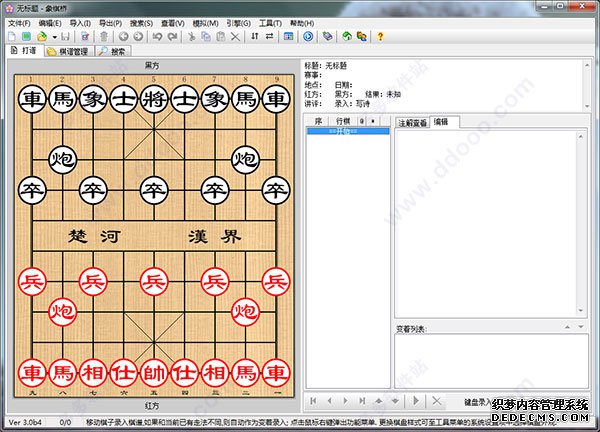Click the 行棋 column header
The image size is (600, 432).
click(343, 121)
